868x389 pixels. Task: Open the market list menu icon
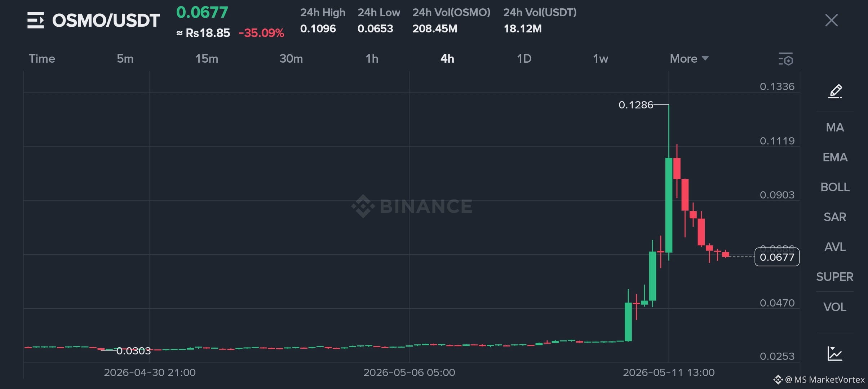35,20
